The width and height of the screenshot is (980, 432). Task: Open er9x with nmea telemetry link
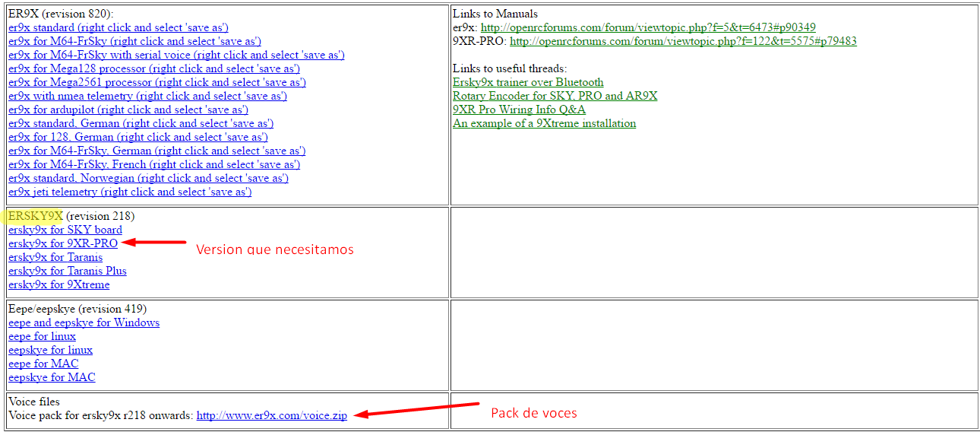(147, 96)
